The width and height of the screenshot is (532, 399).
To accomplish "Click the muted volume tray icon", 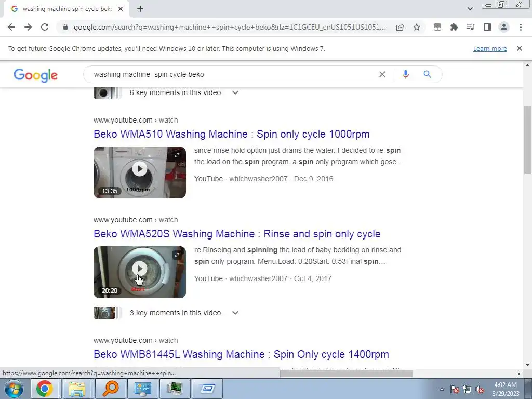I will (x=480, y=390).
